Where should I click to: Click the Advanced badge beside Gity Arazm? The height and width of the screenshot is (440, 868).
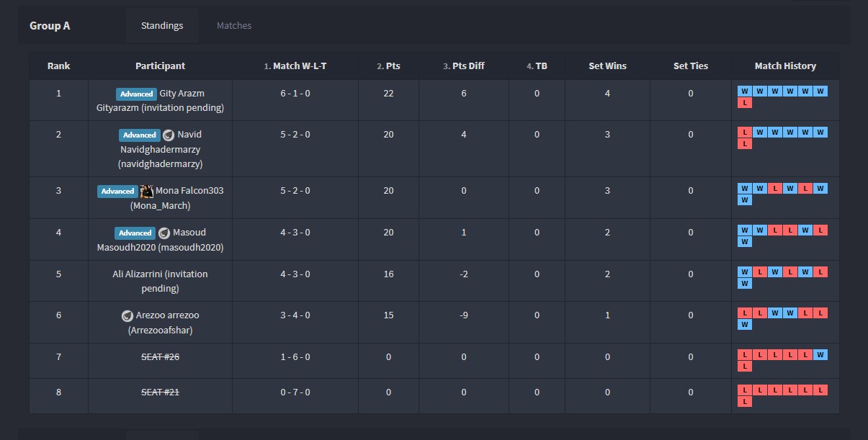tap(136, 94)
